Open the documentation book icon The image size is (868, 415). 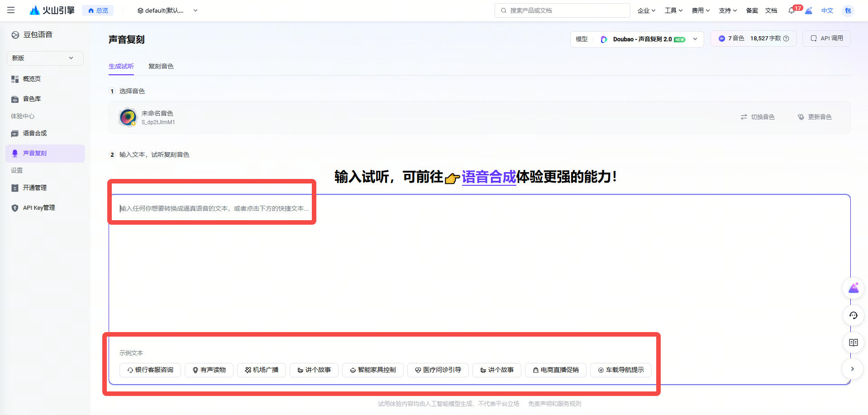(x=854, y=343)
